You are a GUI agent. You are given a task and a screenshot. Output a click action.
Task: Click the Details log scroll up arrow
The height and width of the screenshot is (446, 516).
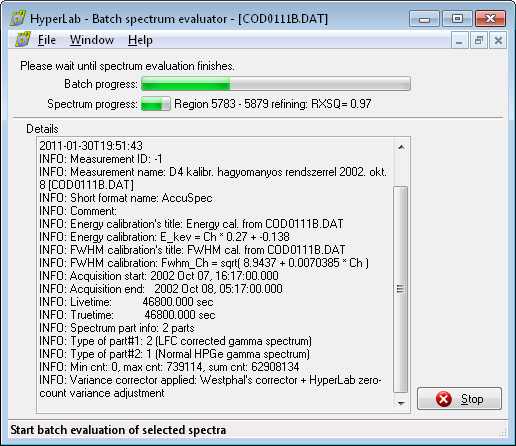coord(401,147)
